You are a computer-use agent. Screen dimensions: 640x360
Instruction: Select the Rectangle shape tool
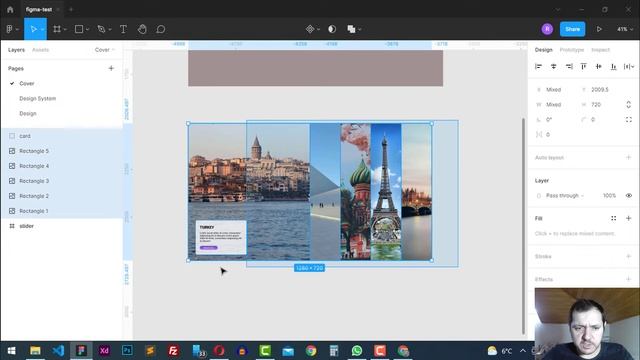tap(79, 29)
